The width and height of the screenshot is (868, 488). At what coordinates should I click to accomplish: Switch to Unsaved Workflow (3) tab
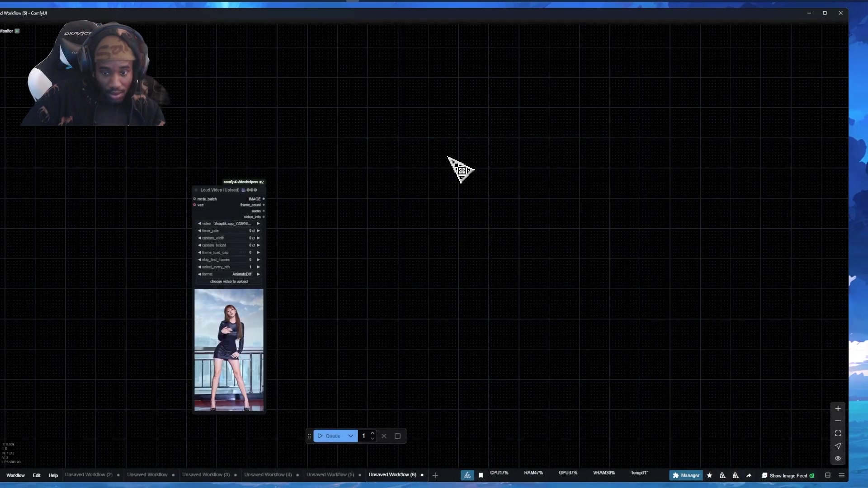tap(206, 475)
